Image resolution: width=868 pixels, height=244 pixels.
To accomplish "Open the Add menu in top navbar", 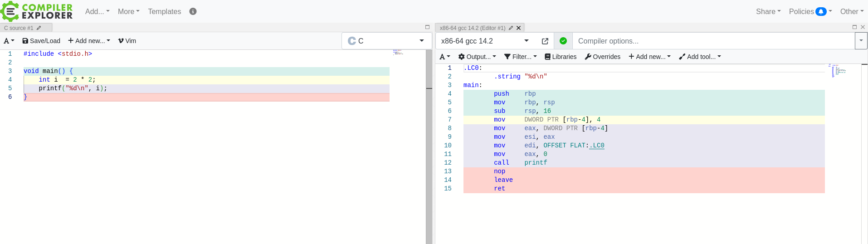I will point(97,11).
